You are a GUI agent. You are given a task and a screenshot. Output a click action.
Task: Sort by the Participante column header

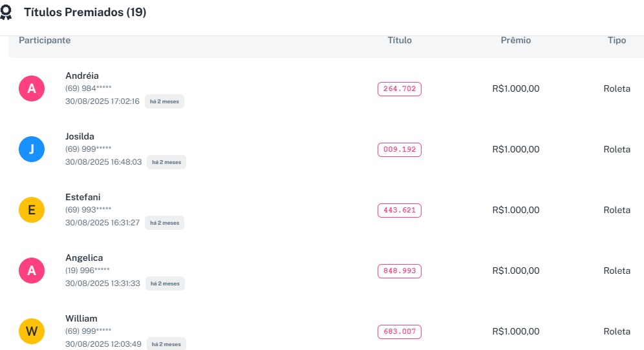pyautogui.click(x=45, y=40)
